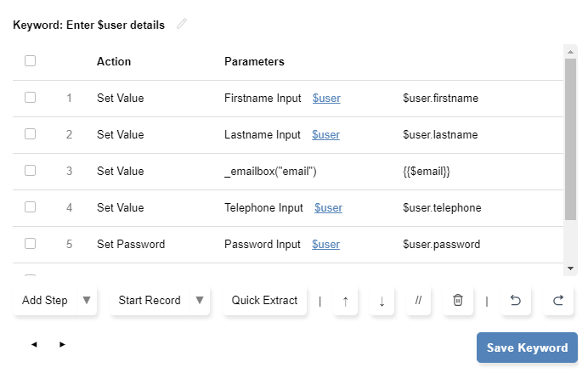The width and height of the screenshot is (588, 373).
Task: Open the Start Record dropdown arrow
Action: [200, 301]
